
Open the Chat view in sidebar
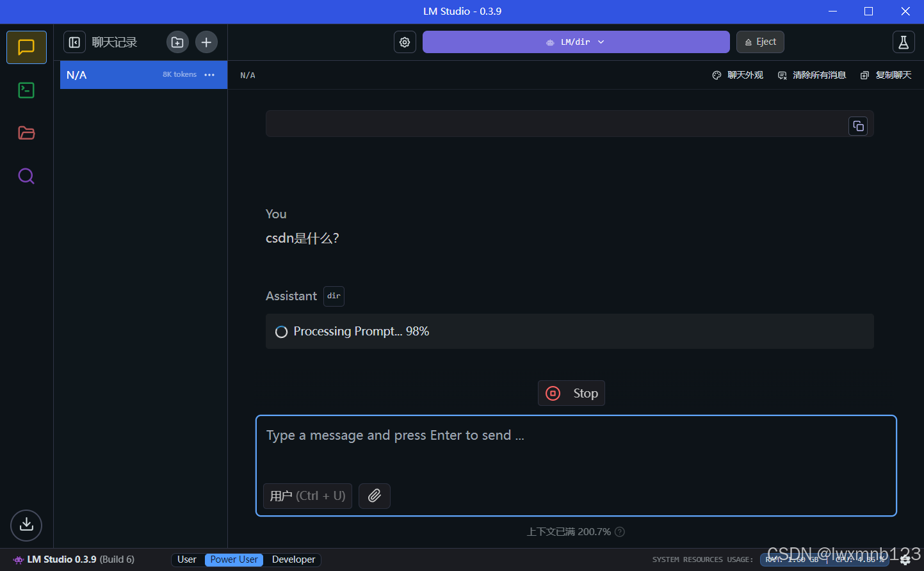click(x=26, y=47)
